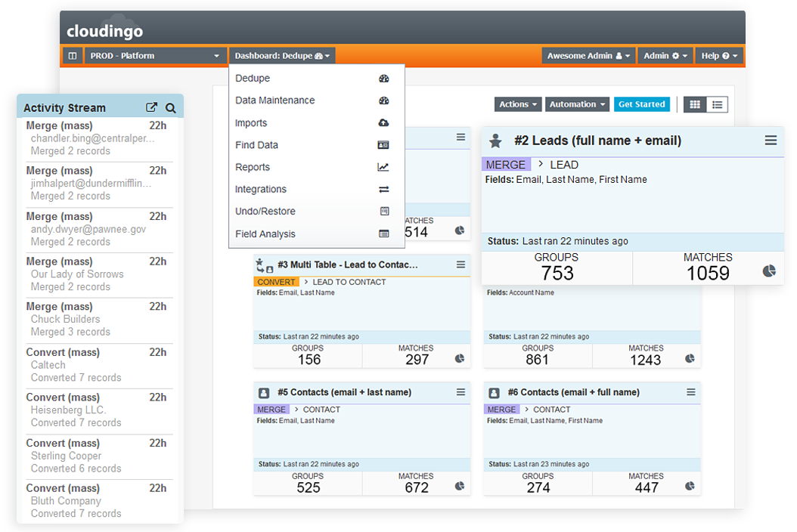Toggle the sidebar panel icon in toolbar
The width and height of the screenshot is (797, 532).
[x=73, y=56]
